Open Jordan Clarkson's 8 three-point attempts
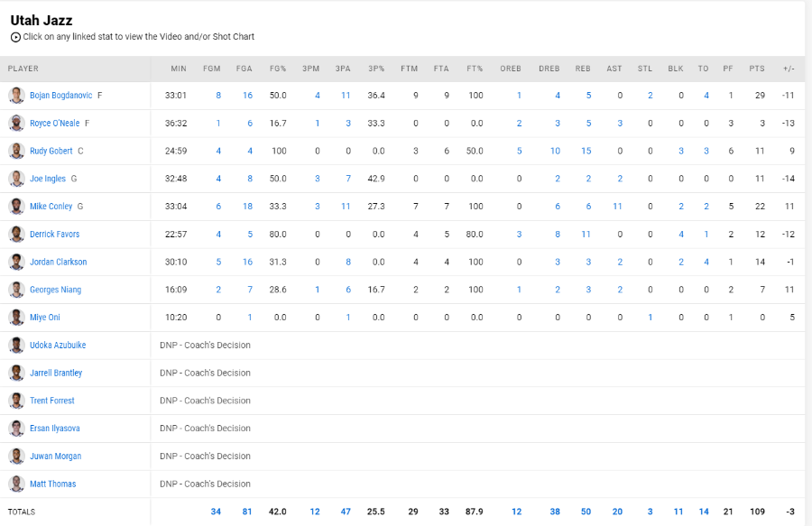This screenshot has width=812, height=526. (x=348, y=262)
